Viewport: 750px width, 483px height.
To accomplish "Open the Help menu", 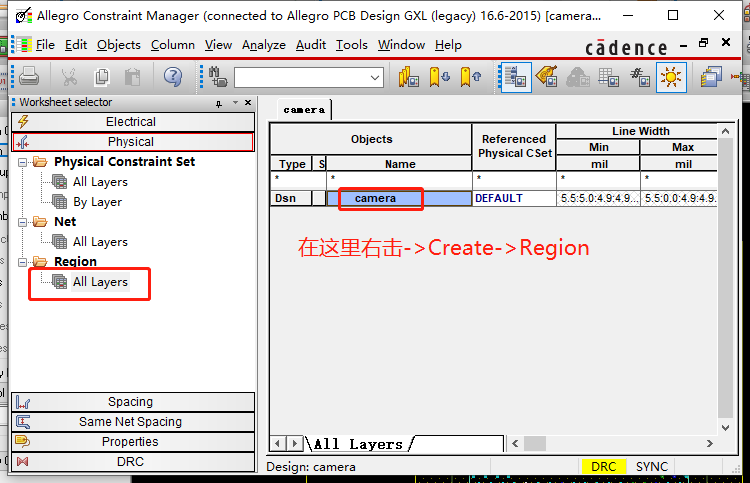I will (448, 45).
